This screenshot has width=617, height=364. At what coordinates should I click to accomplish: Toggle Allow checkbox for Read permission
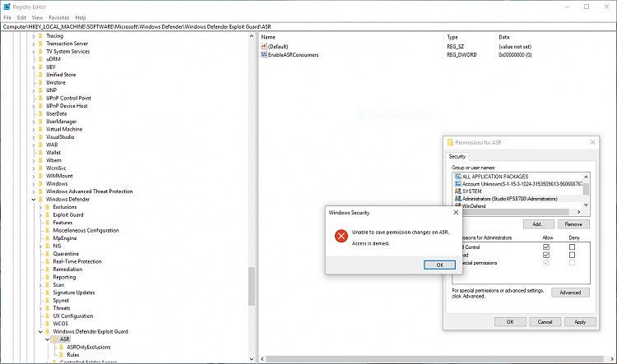click(546, 255)
